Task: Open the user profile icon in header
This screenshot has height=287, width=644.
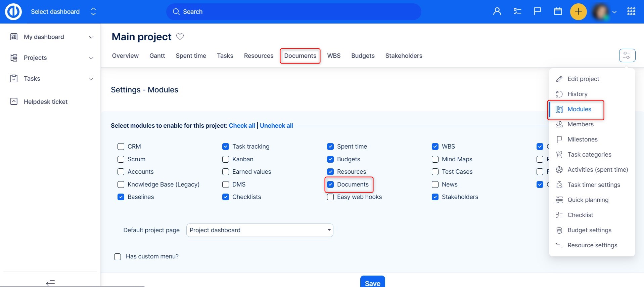Action: (497, 12)
